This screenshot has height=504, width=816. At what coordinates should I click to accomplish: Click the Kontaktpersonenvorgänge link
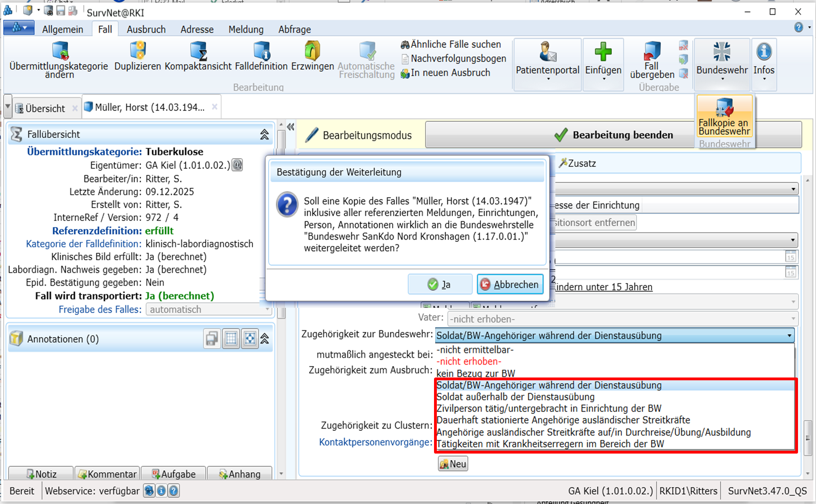376,442
